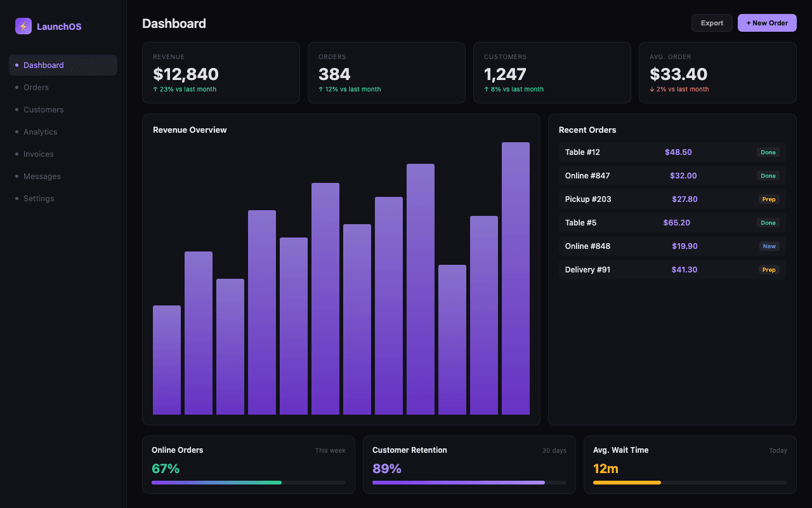The image size is (812, 508).
Task: Click the Done badge on Table #12
Action: click(x=768, y=152)
